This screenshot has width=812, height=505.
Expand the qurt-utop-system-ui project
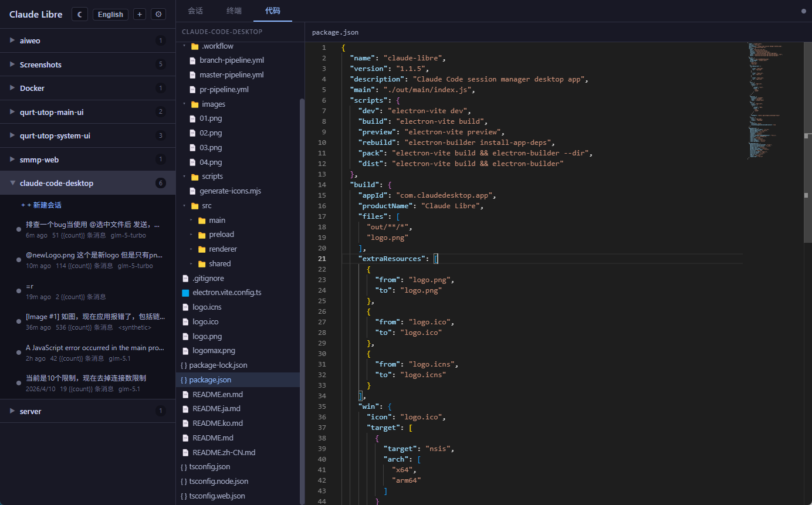pyautogui.click(x=12, y=135)
